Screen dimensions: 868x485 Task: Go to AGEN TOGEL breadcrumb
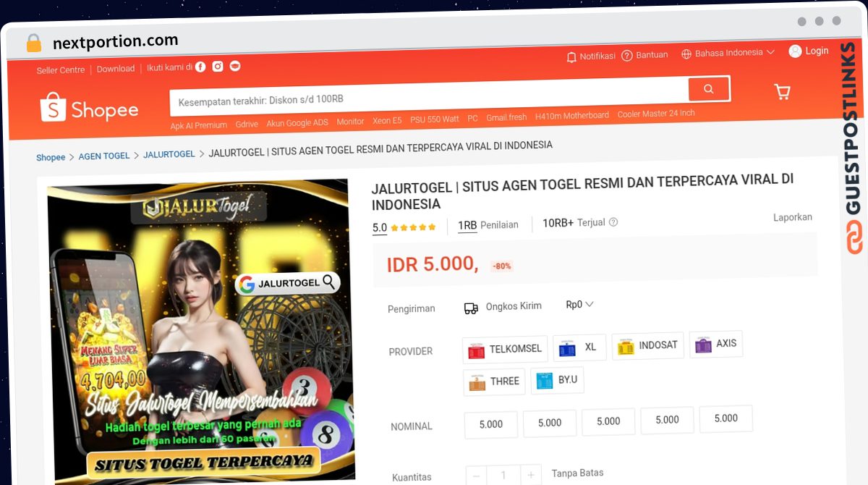click(104, 156)
